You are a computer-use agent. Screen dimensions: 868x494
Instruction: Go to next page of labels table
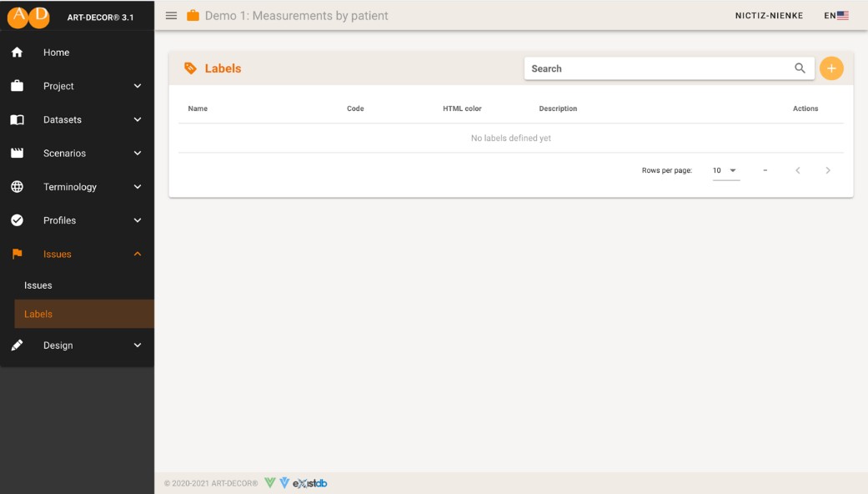828,170
